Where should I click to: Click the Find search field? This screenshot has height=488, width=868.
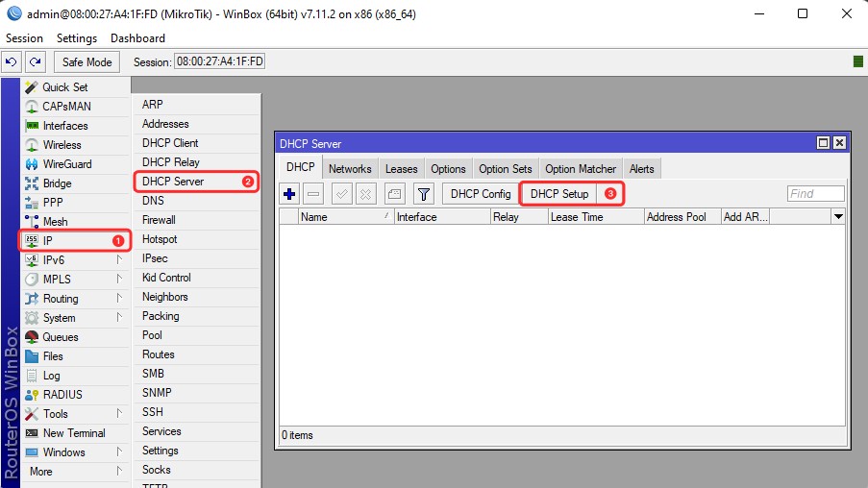[815, 194]
